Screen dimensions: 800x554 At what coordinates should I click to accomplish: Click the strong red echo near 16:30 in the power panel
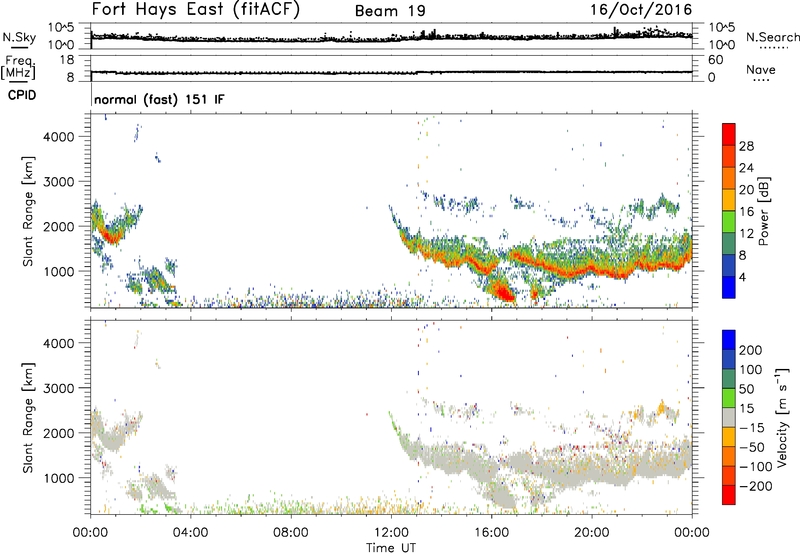[x=504, y=294]
